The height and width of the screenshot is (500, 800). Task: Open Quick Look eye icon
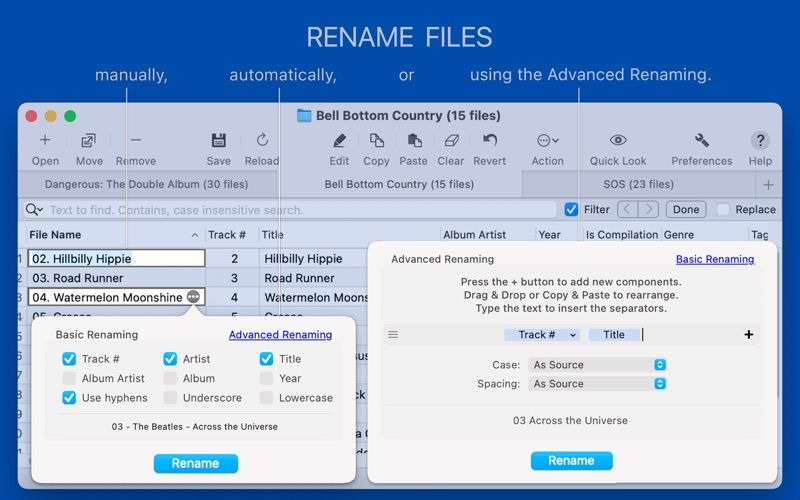618,140
